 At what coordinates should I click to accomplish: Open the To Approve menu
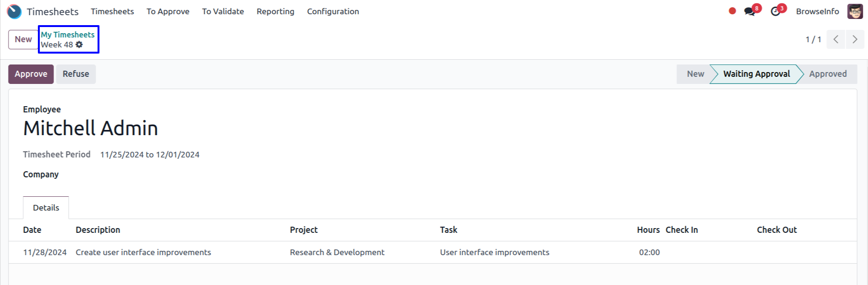(x=168, y=11)
